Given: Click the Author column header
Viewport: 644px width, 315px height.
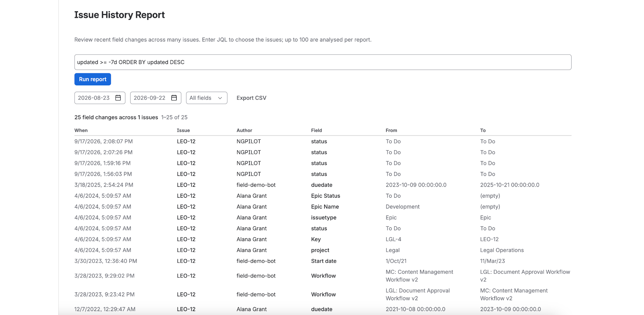Looking at the screenshot, I should click(x=244, y=131).
